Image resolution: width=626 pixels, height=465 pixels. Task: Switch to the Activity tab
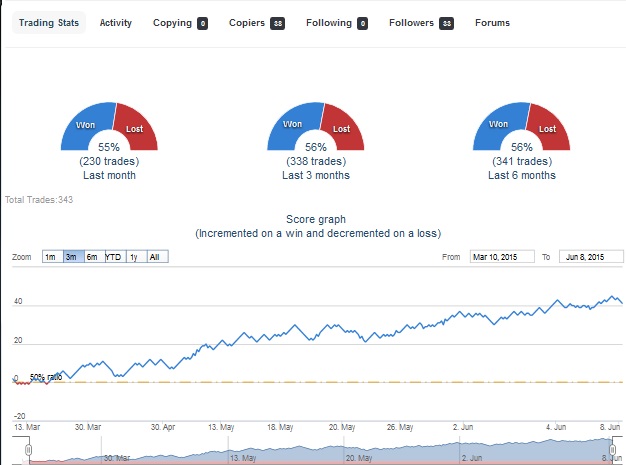tap(116, 23)
